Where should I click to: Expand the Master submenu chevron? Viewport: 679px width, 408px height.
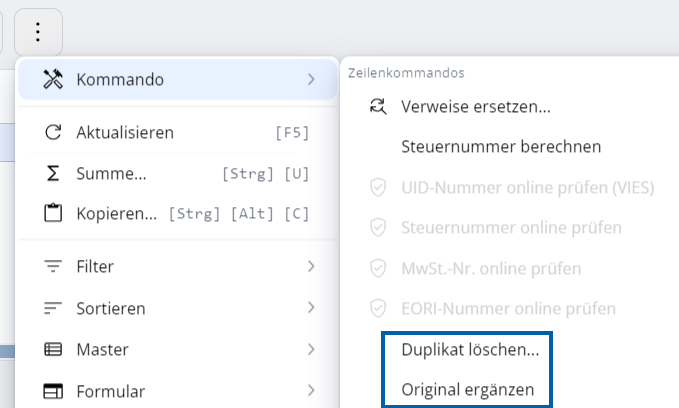point(311,350)
